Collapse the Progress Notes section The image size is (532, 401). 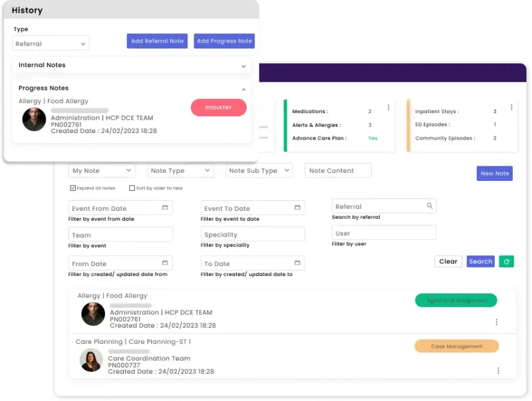point(243,88)
